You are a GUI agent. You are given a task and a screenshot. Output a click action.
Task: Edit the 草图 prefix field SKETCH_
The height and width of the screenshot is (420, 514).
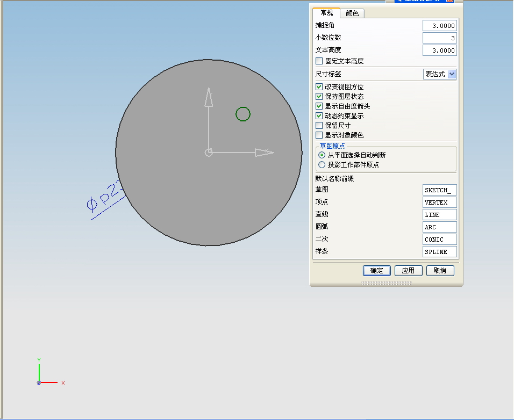click(x=440, y=190)
